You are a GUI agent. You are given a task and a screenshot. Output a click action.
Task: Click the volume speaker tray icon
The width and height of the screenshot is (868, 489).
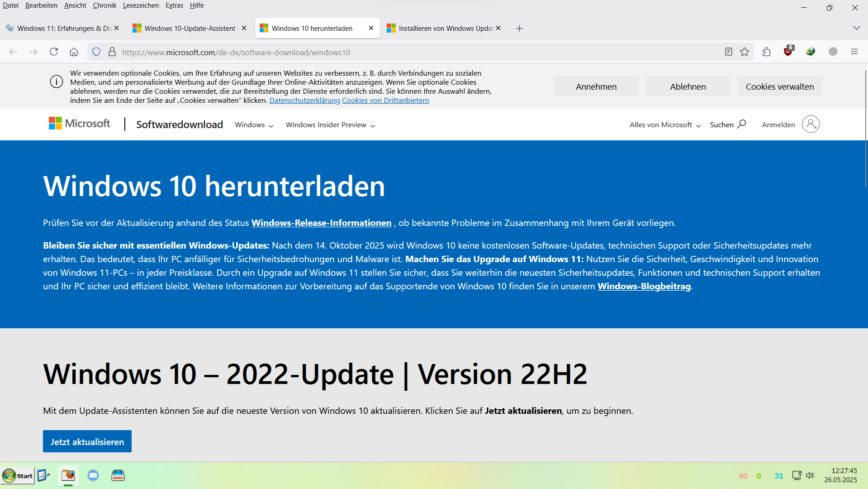[810, 475]
